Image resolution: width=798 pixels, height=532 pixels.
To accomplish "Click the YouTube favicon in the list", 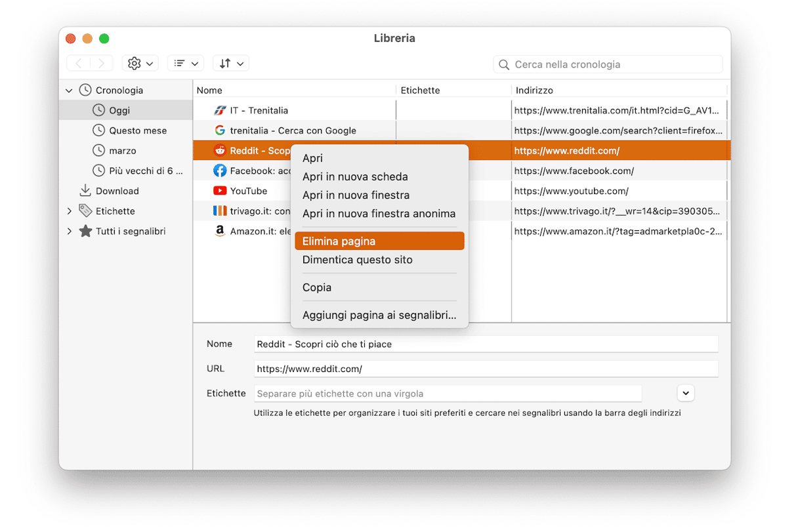I will pyautogui.click(x=220, y=191).
